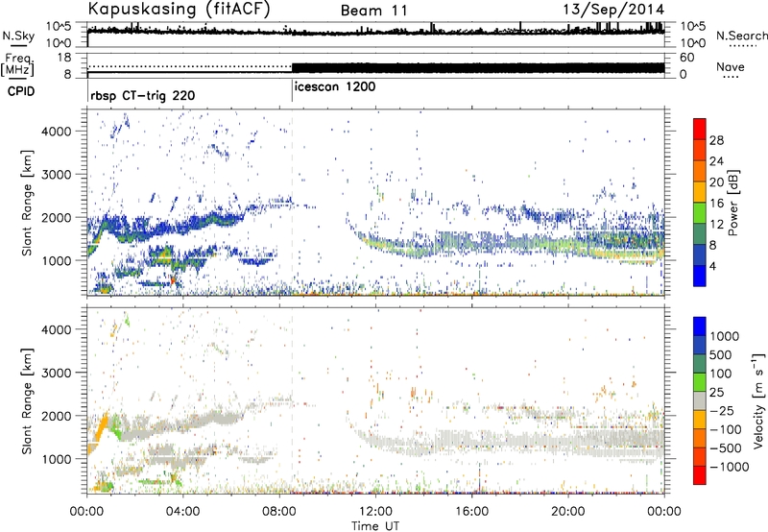
Task: Click the Freq. [MHz] axis label
Action: [x=17, y=65]
